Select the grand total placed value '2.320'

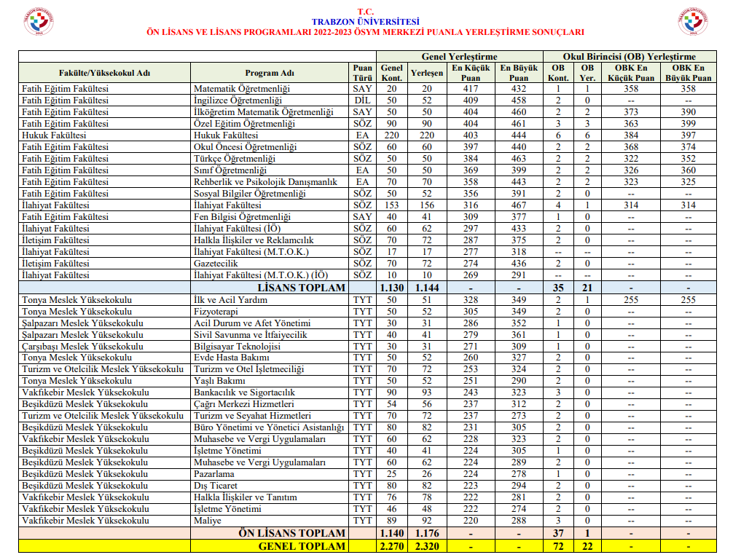point(427,546)
